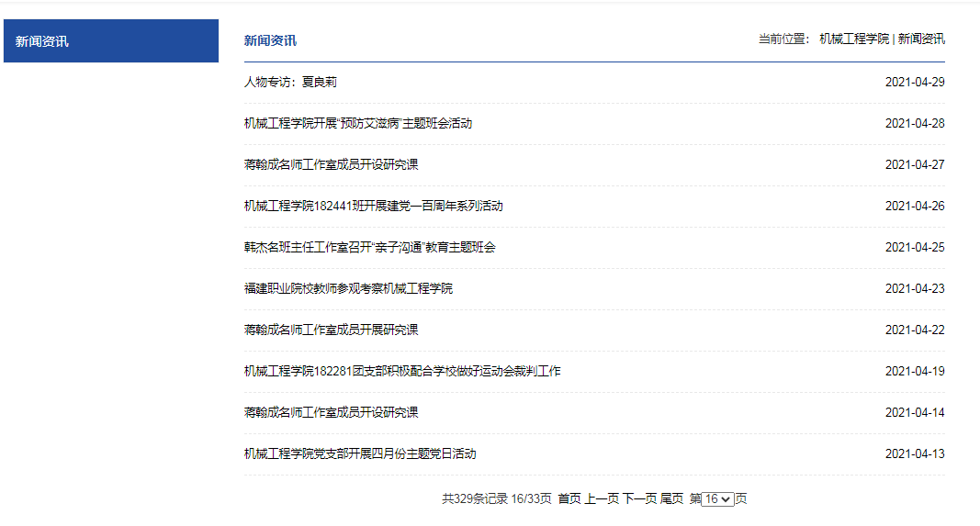Expand the page number dropdown
Viewport: 980px width, 526px height.
coord(717,499)
